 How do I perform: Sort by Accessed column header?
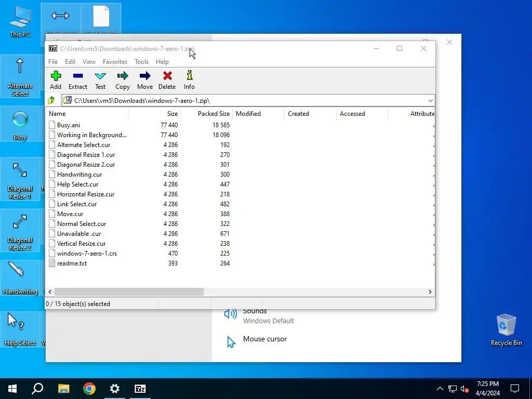362,114
